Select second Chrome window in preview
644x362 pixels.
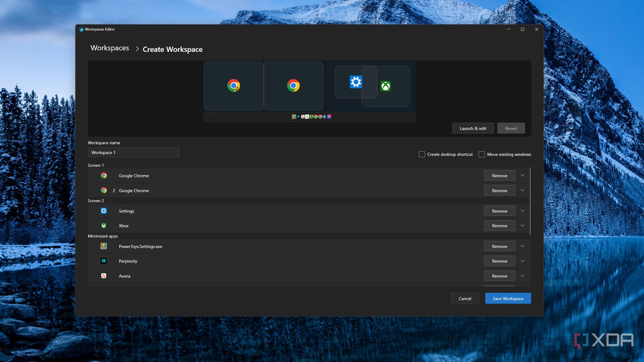point(293,86)
